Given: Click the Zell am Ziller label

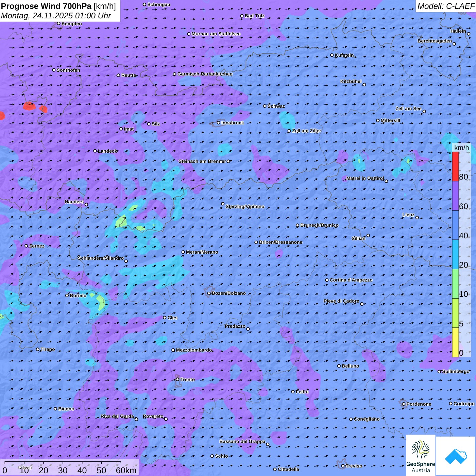Looking at the screenshot, I should tap(306, 131).
